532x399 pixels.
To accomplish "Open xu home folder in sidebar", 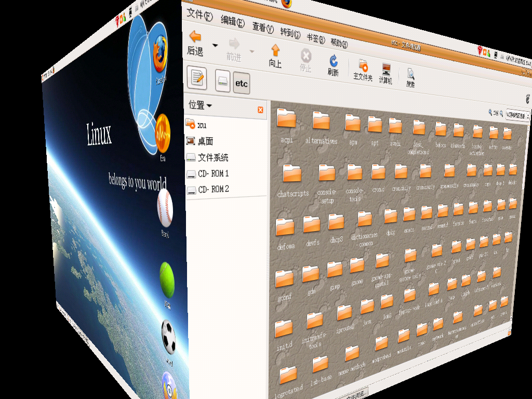I will (x=196, y=125).
